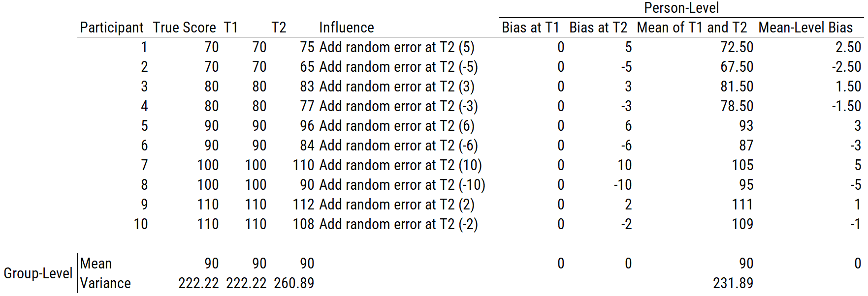Select the Bias at T2 header

point(598,28)
